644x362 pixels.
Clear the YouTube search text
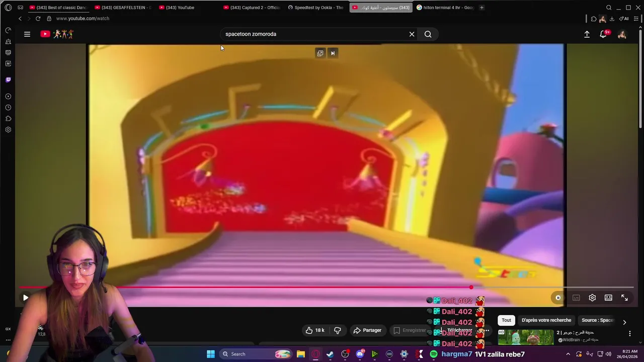pyautogui.click(x=412, y=34)
